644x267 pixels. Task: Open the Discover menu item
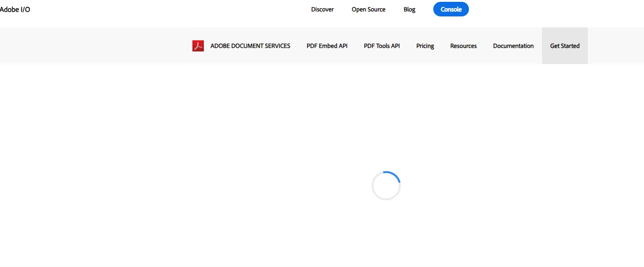pyautogui.click(x=322, y=9)
